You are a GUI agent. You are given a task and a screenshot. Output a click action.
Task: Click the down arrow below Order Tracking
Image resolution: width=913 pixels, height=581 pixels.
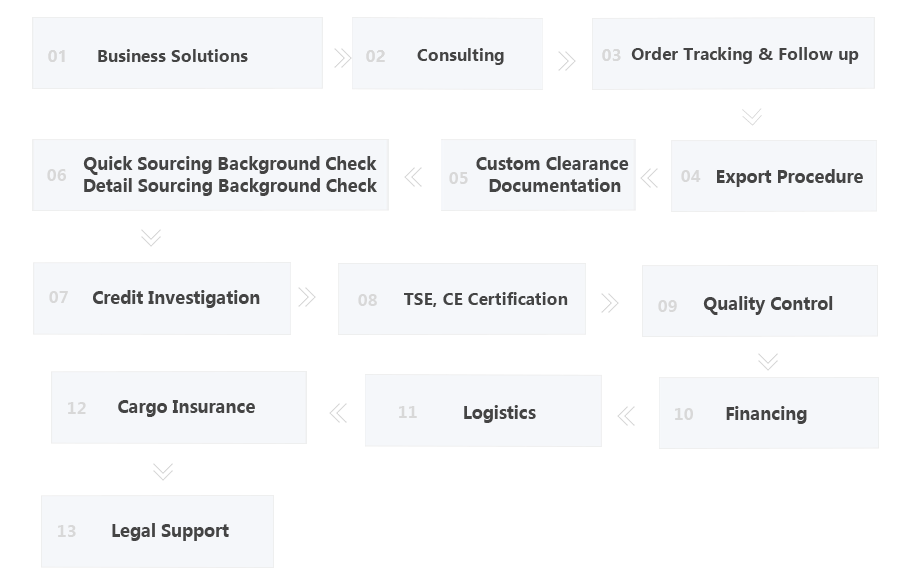(752, 117)
